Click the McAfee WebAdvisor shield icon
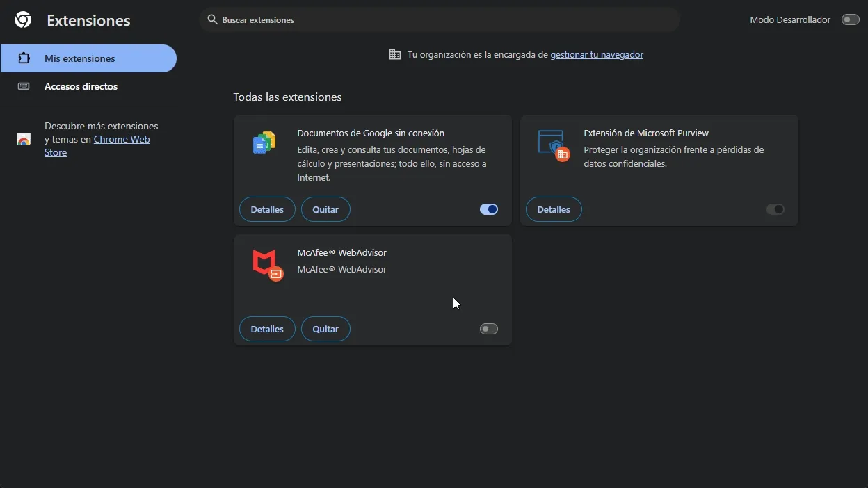The width and height of the screenshot is (868, 488). coord(267,264)
